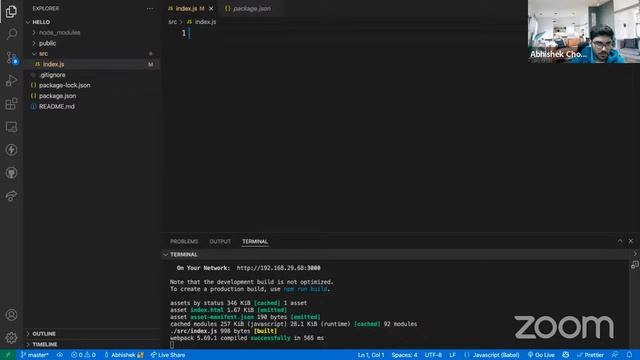This screenshot has width=640, height=360.
Task: Click the feedback icon in status bar
Action: [615, 355]
